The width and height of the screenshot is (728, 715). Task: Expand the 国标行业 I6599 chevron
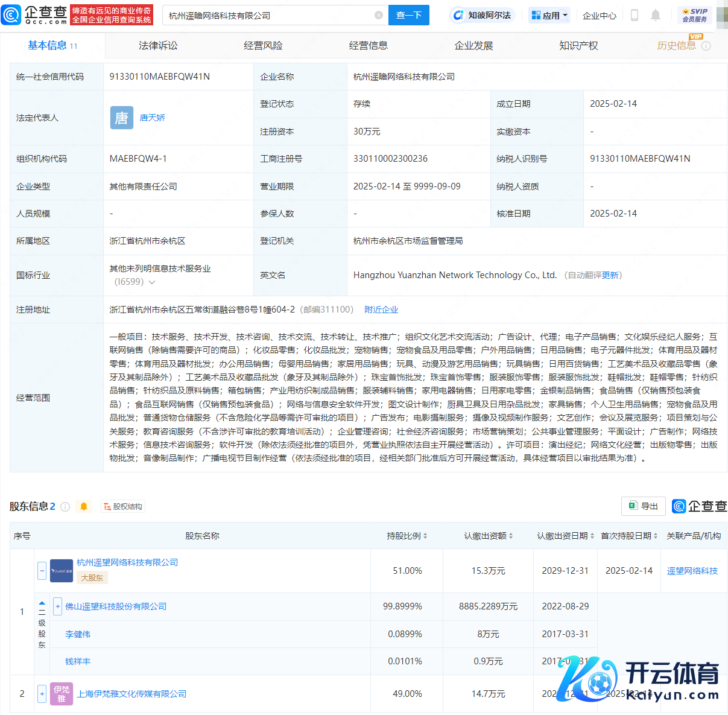click(152, 282)
